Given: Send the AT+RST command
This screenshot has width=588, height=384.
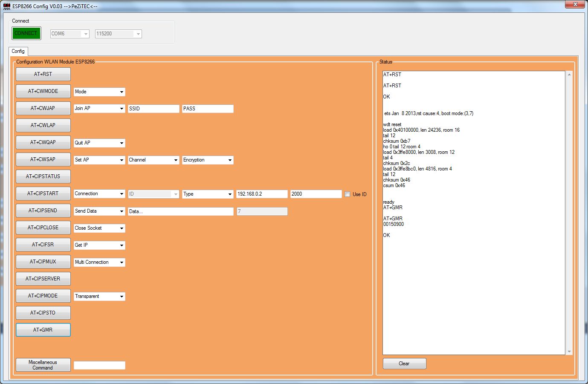Looking at the screenshot, I should click(x=43, y=74).
